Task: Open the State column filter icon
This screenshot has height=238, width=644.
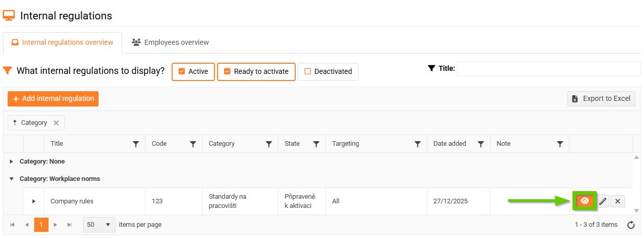Action: (316, 144)
